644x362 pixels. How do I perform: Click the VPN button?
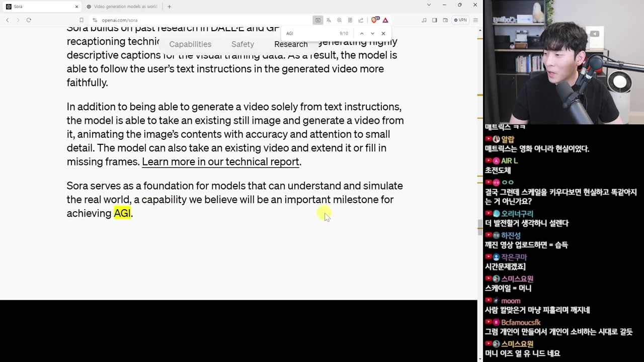coord(460,20)
